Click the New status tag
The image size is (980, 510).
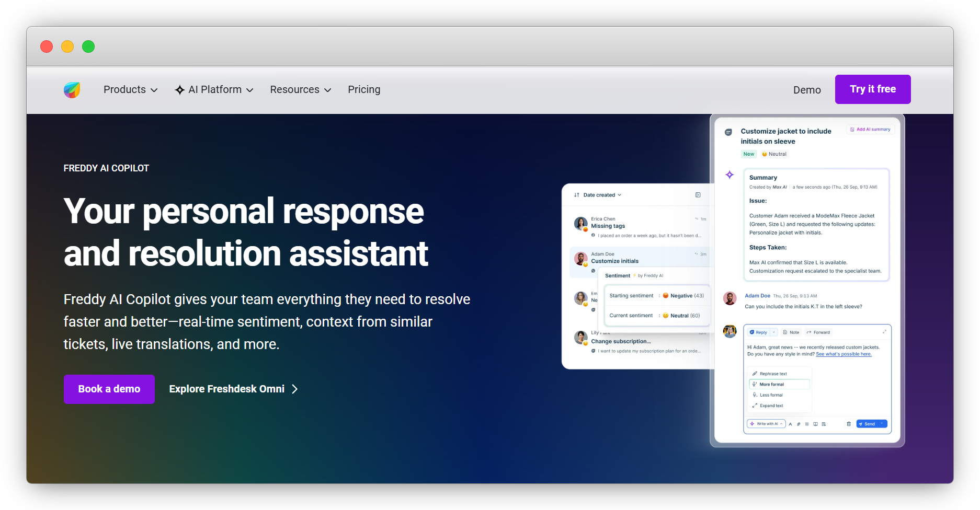749,154
